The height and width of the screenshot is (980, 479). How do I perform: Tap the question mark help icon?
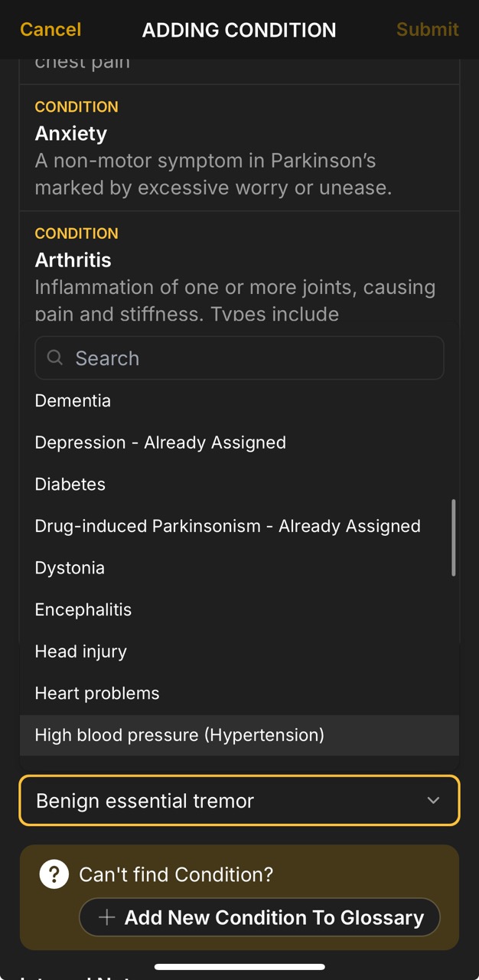point(54,874)
